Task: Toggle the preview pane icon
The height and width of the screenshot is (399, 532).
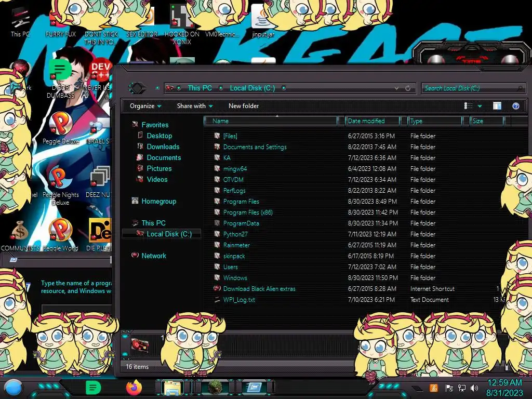Action: [x=497, y=106]
